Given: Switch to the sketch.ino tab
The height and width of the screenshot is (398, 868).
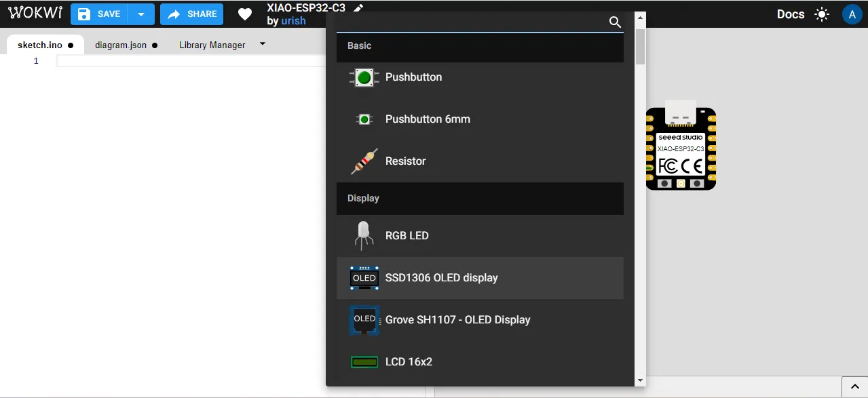Looking at the screenshot, I should [x=45, y=45].
